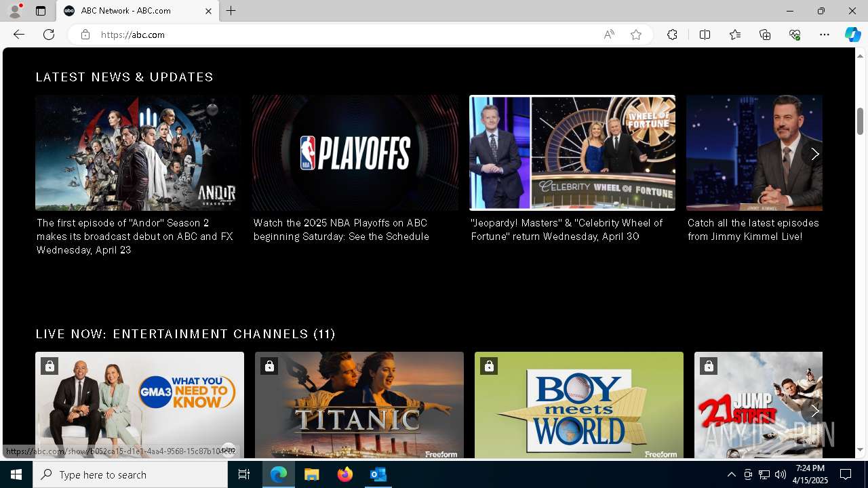Click the lock icon on GMA3 card

tap(50, 366)
